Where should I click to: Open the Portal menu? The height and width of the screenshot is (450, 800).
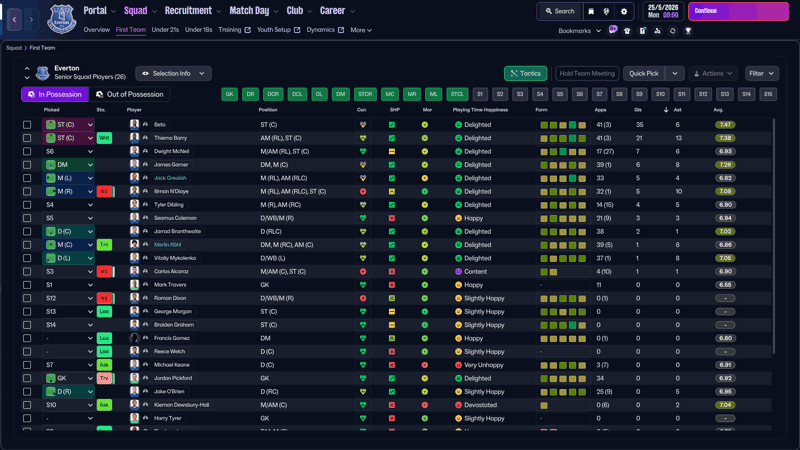coord(99,11)
